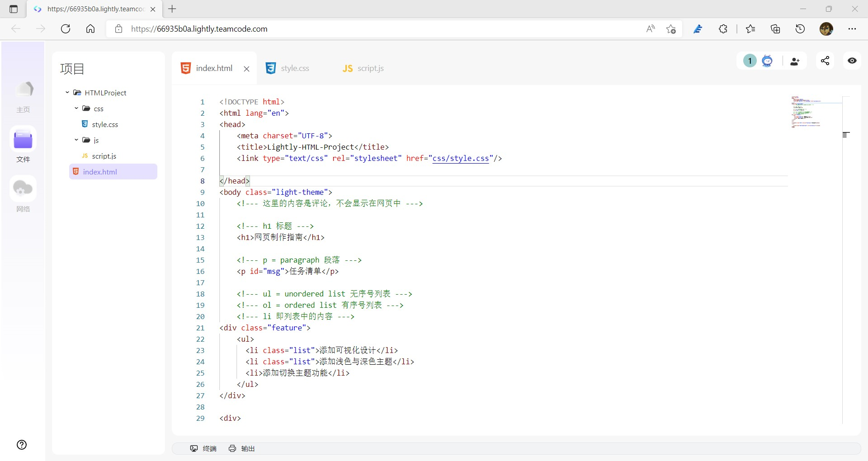Image resolution: width=868 pixels, height=461 pixels.
Task: Open the share options icon
Action: pos(825,61)
